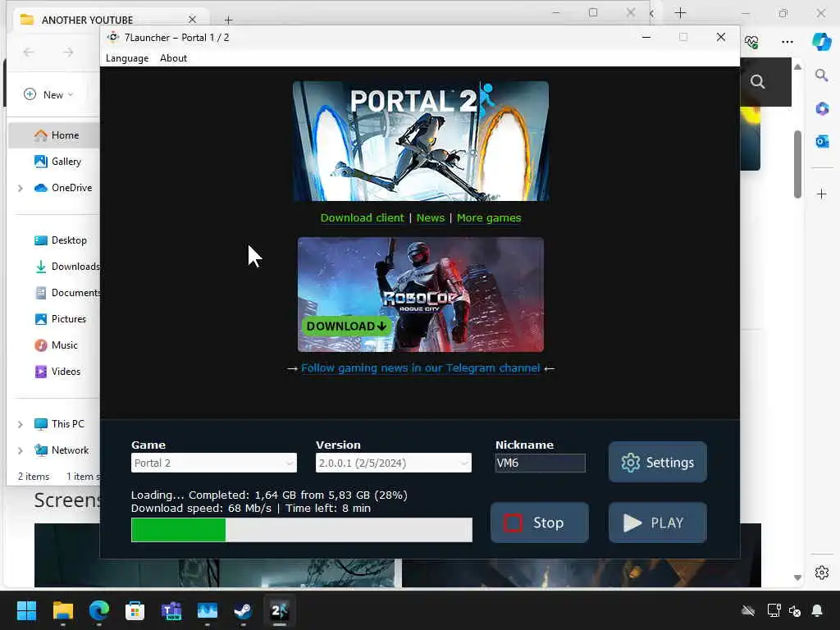Viewport: 840px width, 630px height.
Task: Open Microsoft Store from the taskbar
Action: (x=135, y=610)
